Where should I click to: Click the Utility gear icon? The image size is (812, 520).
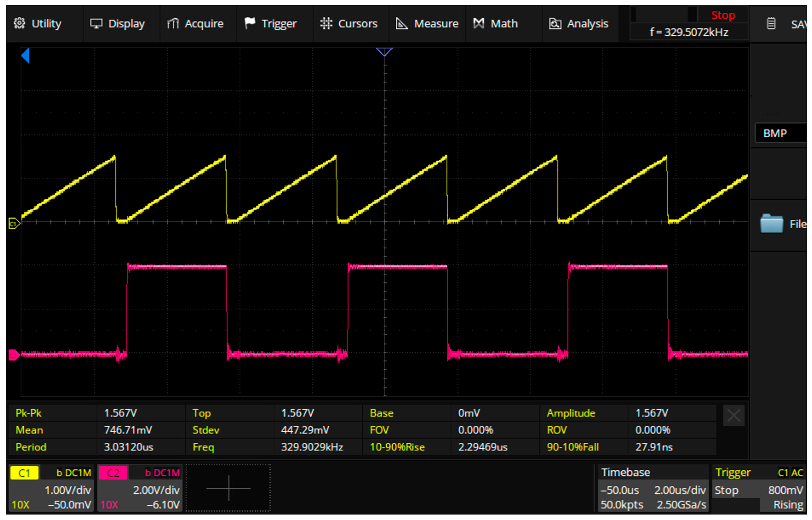[x=19, y=23]
